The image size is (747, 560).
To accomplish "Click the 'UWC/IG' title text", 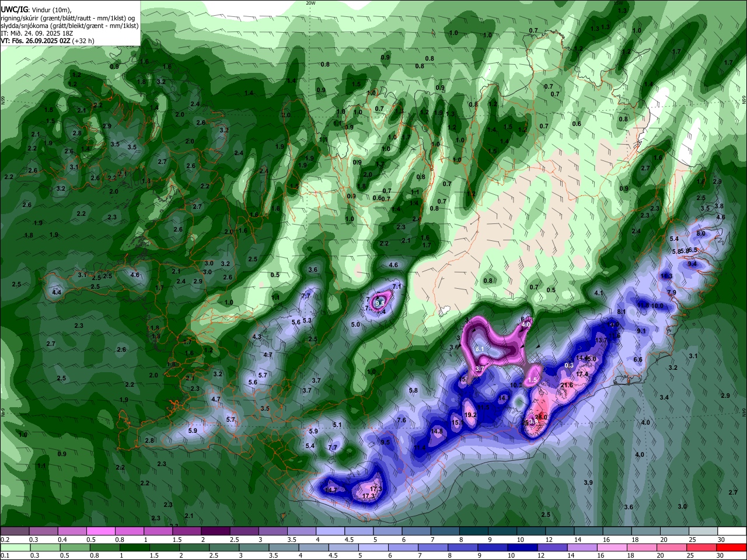I will 14,9.
